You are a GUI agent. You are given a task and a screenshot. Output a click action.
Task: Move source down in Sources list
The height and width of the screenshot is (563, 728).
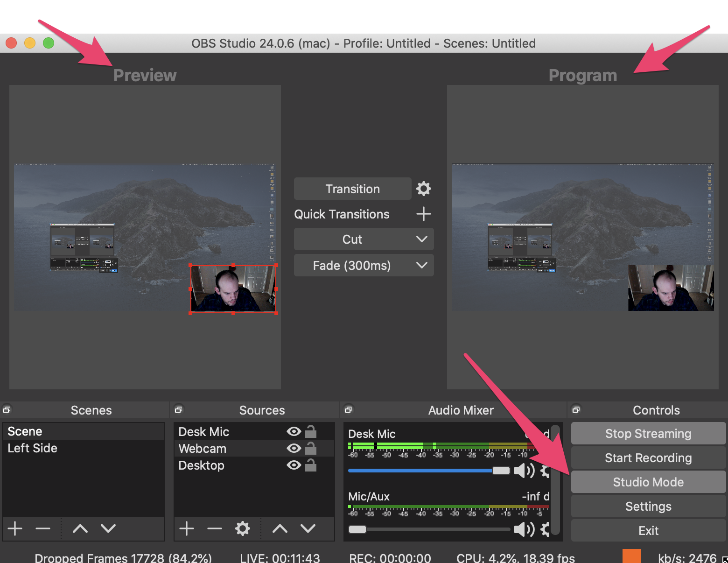[308, 528]
